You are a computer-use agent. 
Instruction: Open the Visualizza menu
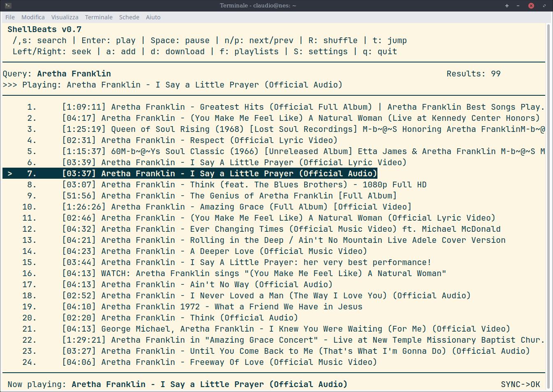tap(65, 17)
